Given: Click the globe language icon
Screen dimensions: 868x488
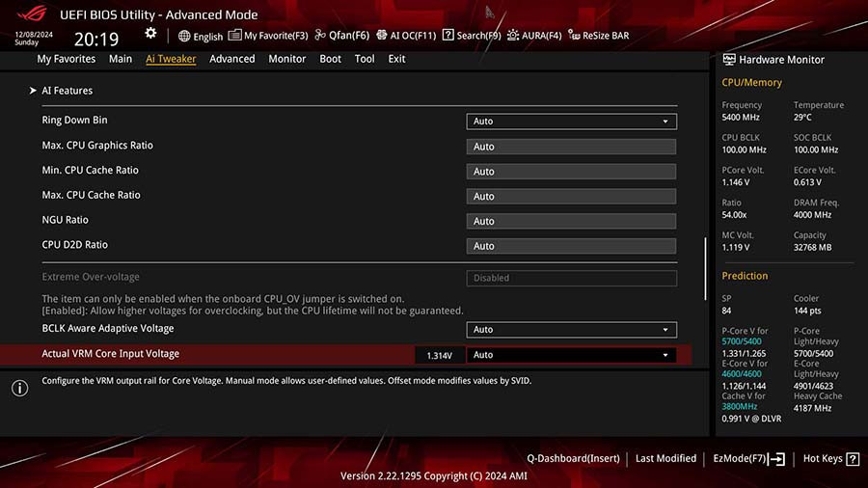Looking at the screenshot, I should [x=184, y=36].
